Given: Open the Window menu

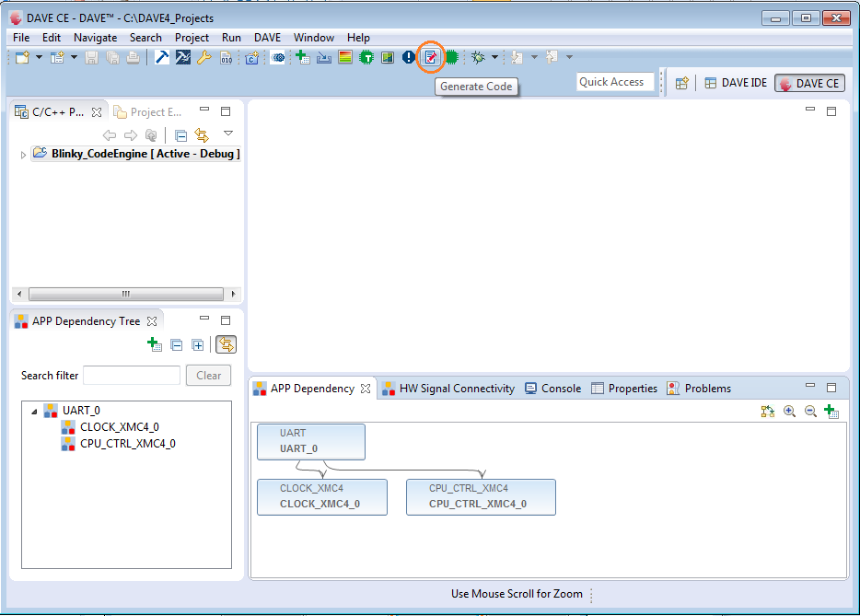Looking at the screenshot, I should click(314, 38).
